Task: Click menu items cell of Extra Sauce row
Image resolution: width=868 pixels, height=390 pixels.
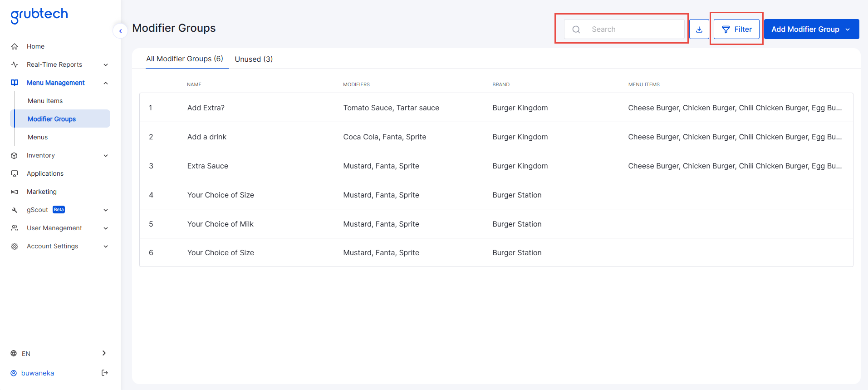Action: (735, 166)
